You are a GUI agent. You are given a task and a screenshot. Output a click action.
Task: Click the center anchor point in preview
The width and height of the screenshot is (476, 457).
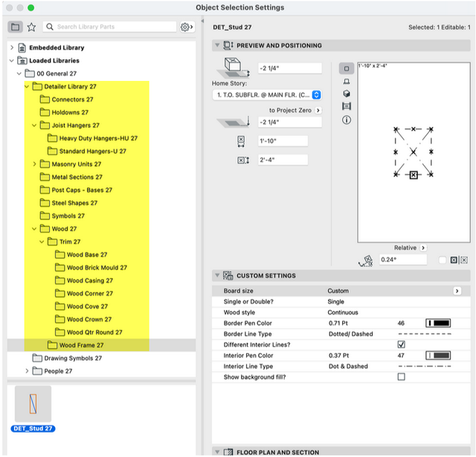(x=414, y=152)
